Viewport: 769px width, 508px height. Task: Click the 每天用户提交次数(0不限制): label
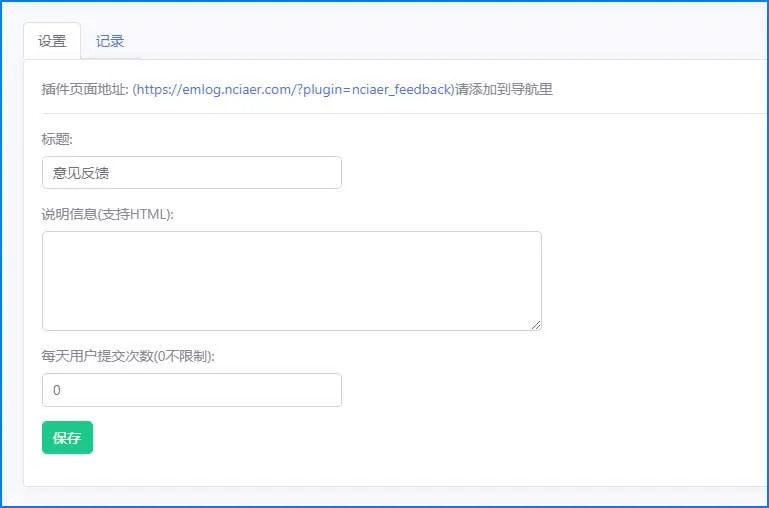[128, 356]
